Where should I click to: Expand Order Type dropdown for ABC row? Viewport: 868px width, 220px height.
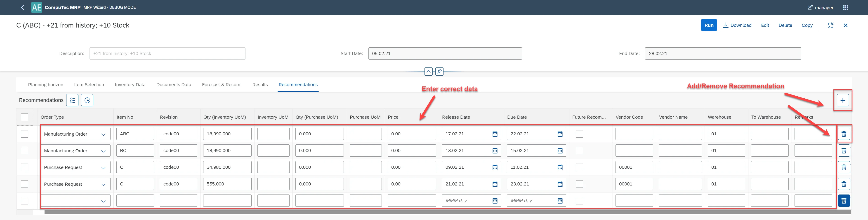pyautogui.click(x=104, y=134)
